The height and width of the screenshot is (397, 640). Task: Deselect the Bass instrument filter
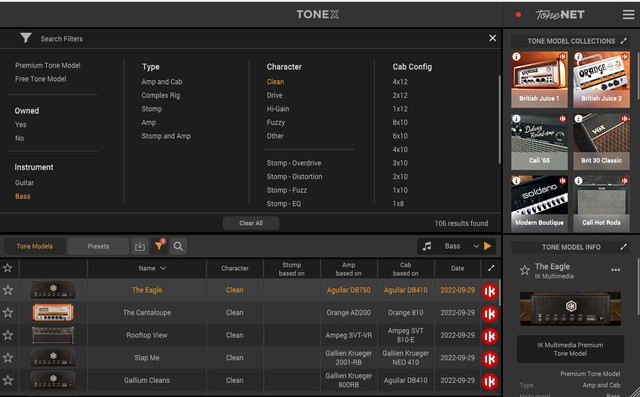(x=22, y=196)
